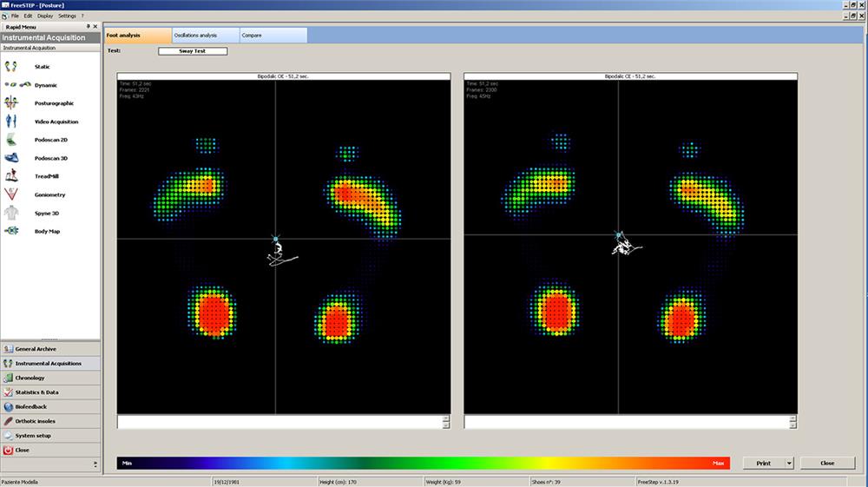The image size is (868, 487).
Task: Select the TreadMill icon
Action: 12,176
